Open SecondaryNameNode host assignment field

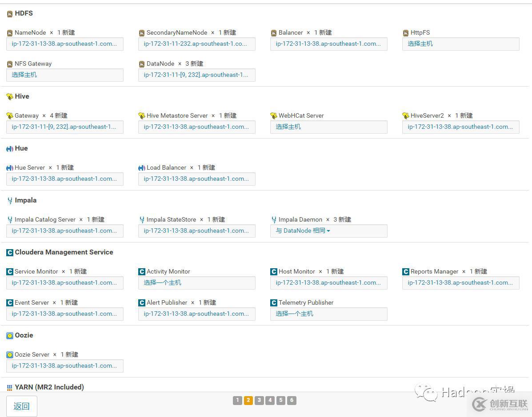197,44
